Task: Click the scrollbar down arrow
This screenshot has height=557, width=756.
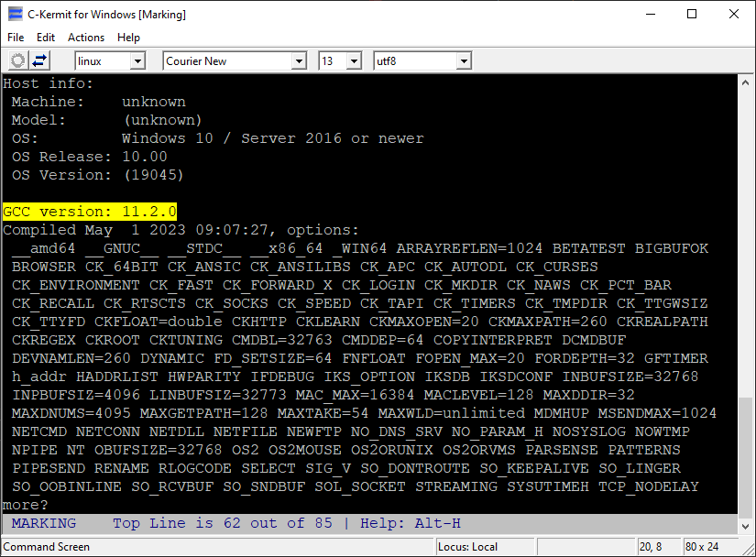Action: click(745, 526)
